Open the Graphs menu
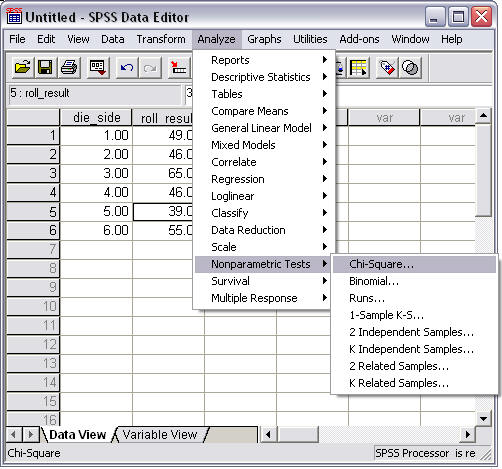The height and width of the screenshot is (469, 502). (264, 39)
